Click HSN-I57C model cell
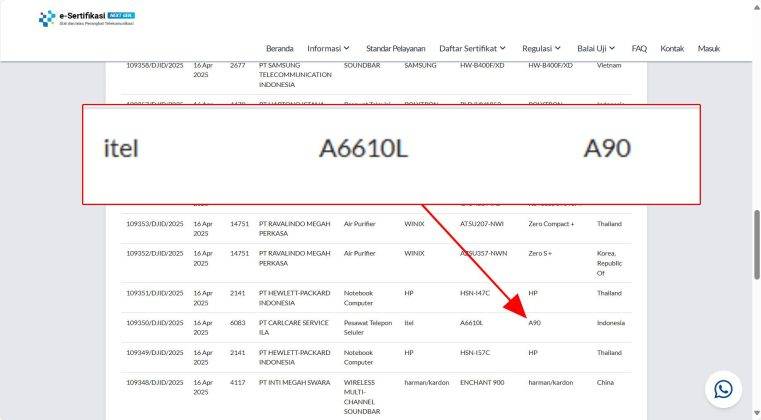Image resolution: width=761 pixels, height=420 pixels. 475,353
